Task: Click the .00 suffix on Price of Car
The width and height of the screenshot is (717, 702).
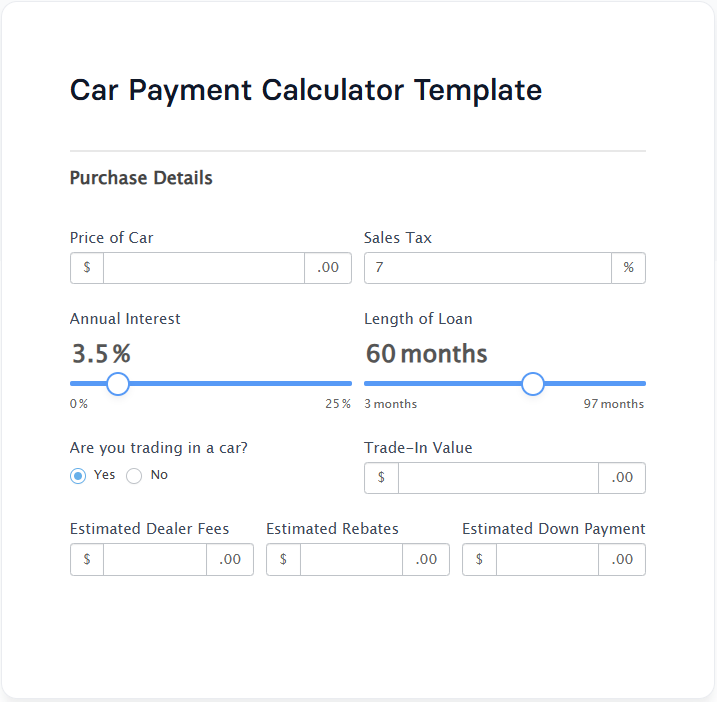Action: [328, 268]
